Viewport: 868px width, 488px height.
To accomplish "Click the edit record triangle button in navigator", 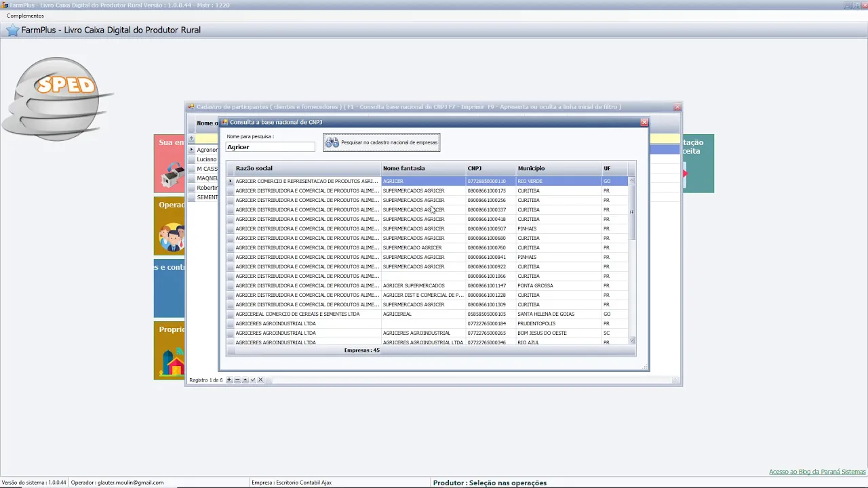I will 245,380.
